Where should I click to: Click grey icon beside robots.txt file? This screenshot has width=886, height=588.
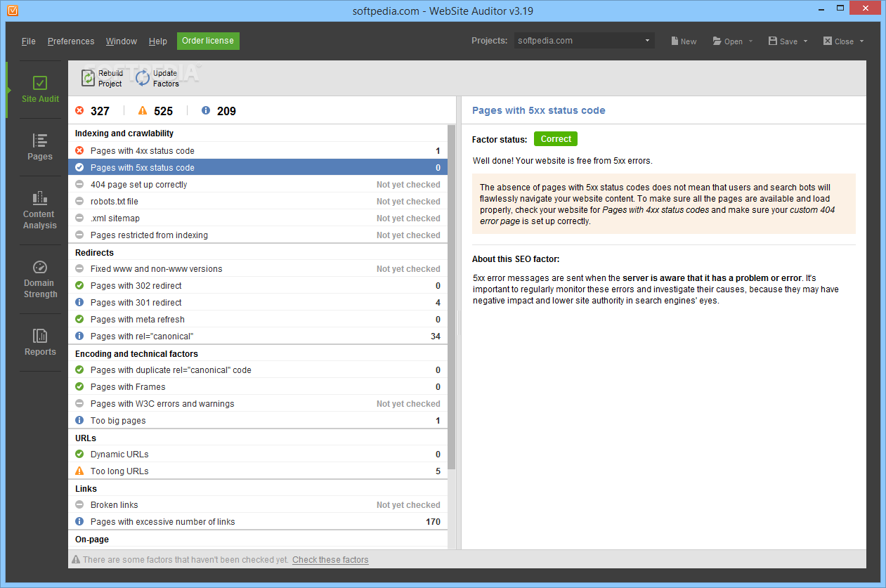79,201
